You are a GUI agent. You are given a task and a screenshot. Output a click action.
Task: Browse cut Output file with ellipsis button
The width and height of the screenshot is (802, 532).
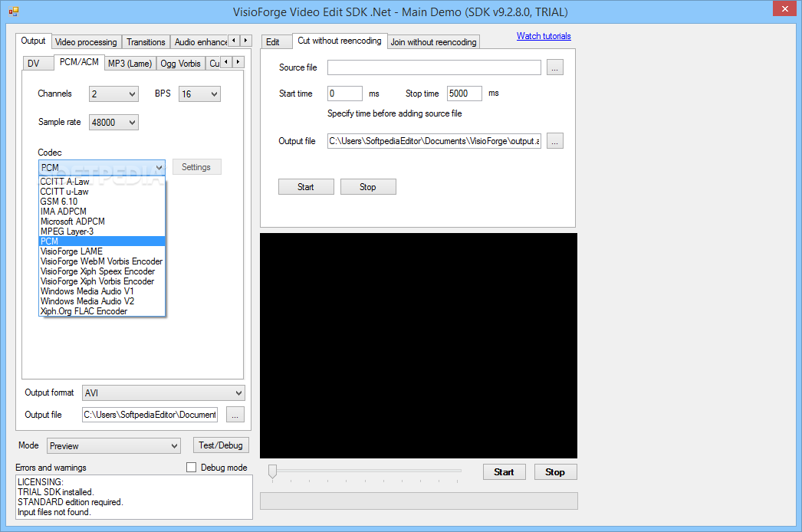[554, 141]
